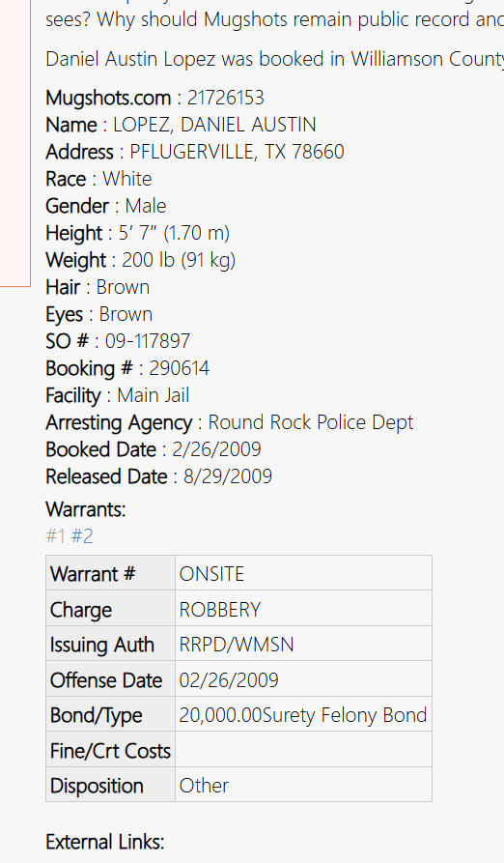The height and width of the screenshot is (863, 504).
Task: Select the name LOPEZ, DANIEL AUSTIN
Action: pos(214,125)
